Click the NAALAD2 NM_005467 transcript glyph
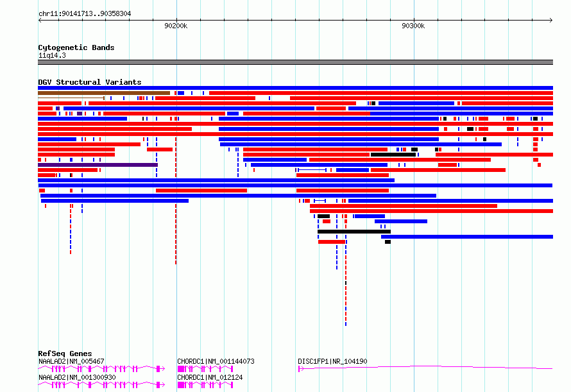 click(101, 369)
